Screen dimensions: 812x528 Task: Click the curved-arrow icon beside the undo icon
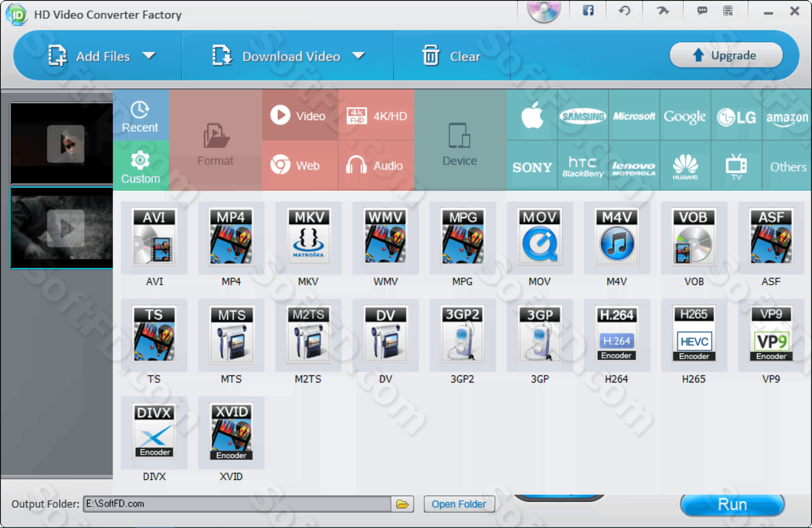coord(662,10)
